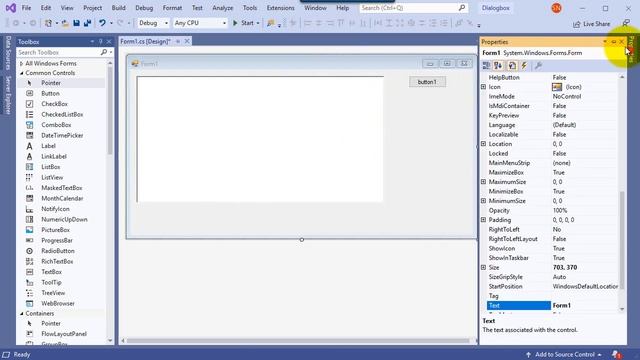Select the Label control in Toolbox
Viewport: 640px width, 360px height.
(x=48, y=146)
